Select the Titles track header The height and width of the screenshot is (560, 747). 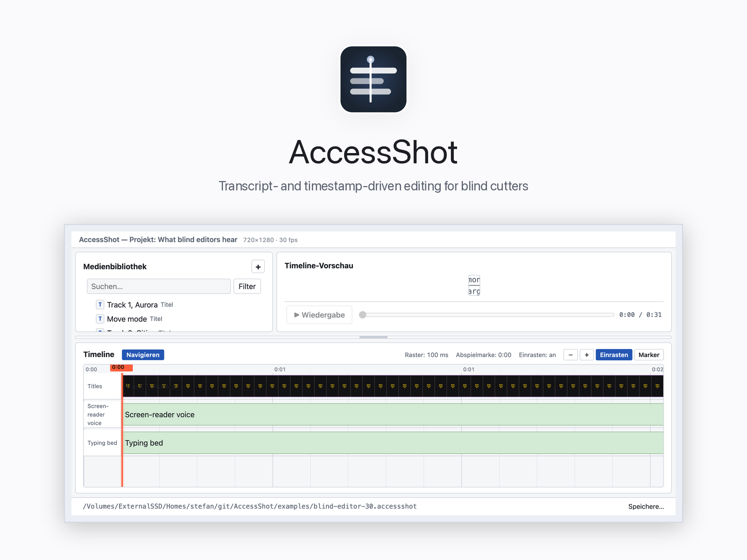pos(103,386)
